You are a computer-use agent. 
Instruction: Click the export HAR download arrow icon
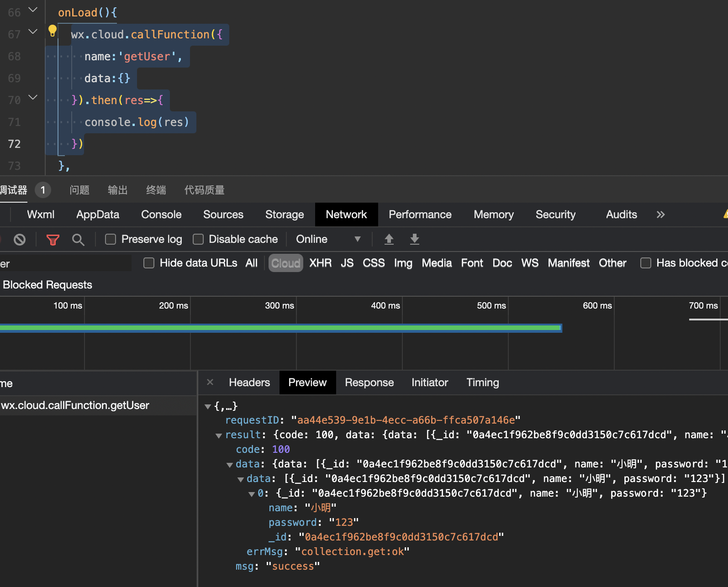(415, 239)
